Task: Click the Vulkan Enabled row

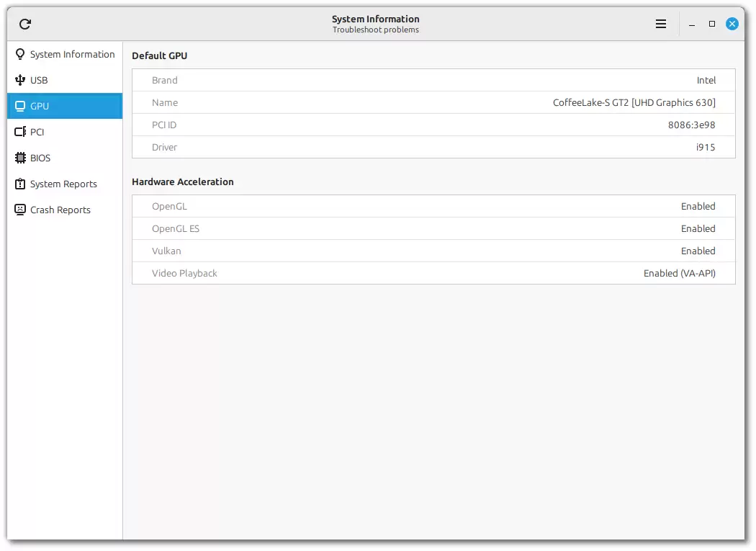Action: click(433, 251)
